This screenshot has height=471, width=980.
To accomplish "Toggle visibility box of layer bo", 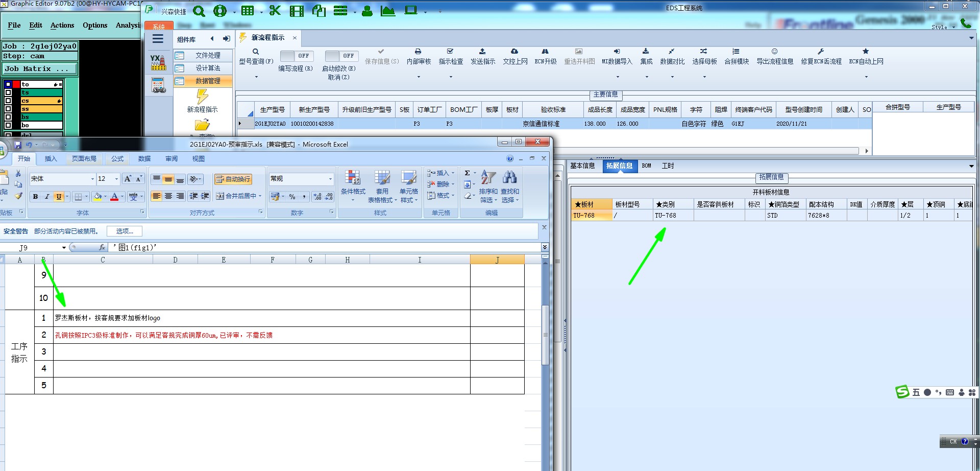I will click(x=8, y=125).
